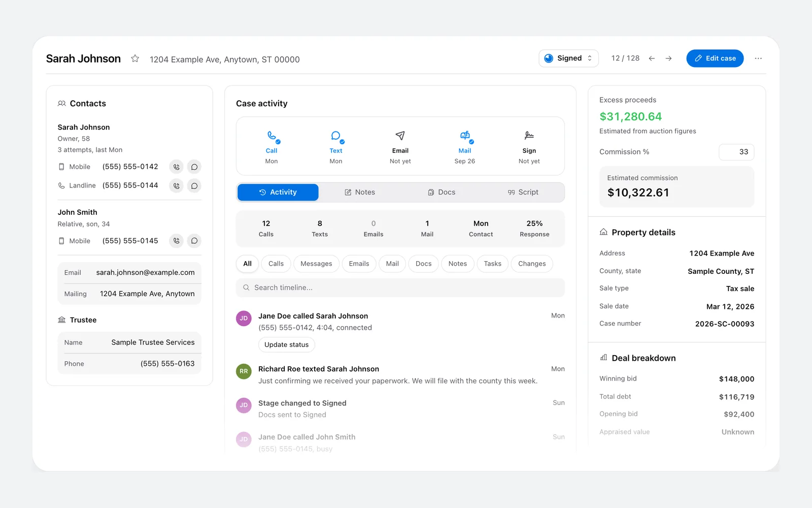The image size is (812, 508).
Task: Open the Docs tab
Action: pos(442,193)
